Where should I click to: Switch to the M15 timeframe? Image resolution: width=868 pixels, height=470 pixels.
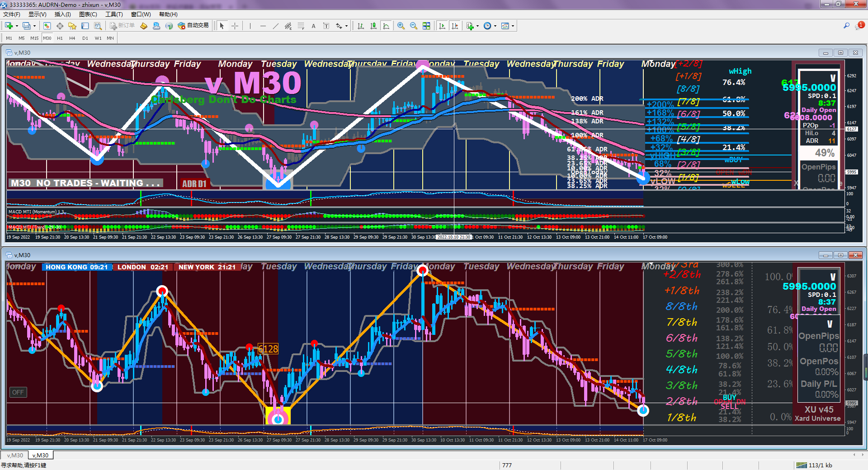[x=34, y=38]
